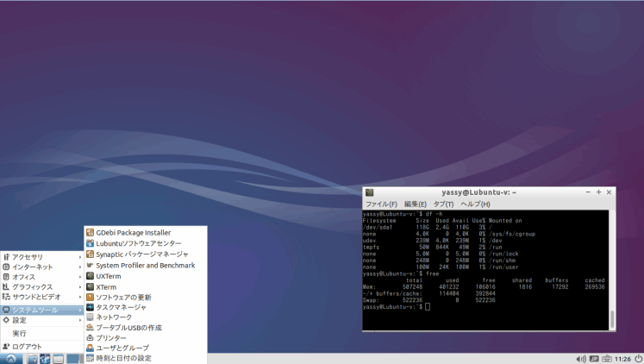Click the terminal window title bar icon
Viewport: 644px width, 364px height.
coord(369,192)
